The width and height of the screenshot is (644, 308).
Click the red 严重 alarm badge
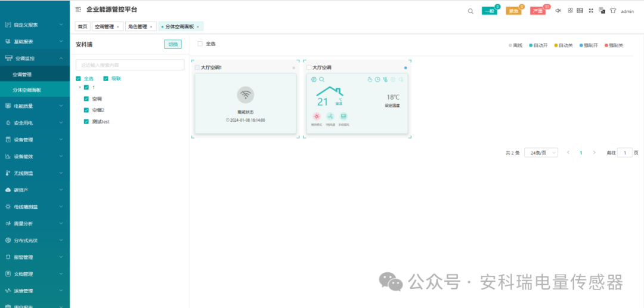click(538, 11)
